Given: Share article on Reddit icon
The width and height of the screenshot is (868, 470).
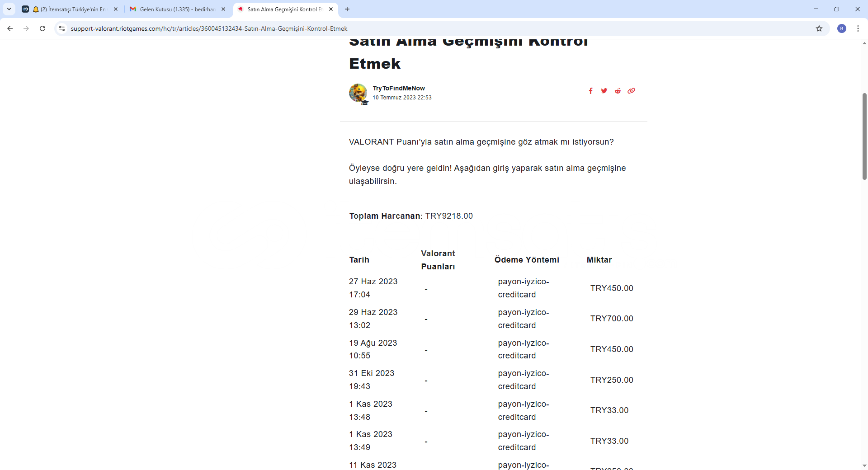Looking at the screenshot, I should point(618,91).
